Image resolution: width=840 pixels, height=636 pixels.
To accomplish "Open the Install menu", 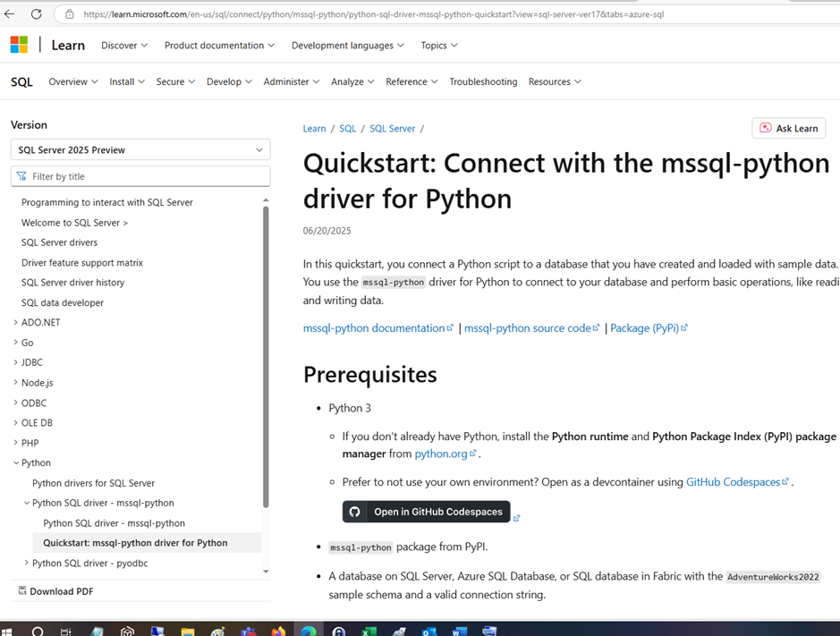I will click(127, 81).
